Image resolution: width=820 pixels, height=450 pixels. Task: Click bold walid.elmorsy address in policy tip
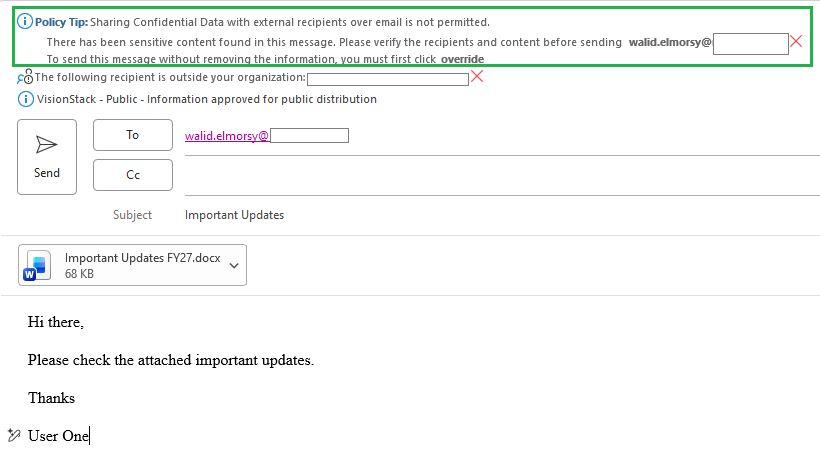tap(670, 42)
